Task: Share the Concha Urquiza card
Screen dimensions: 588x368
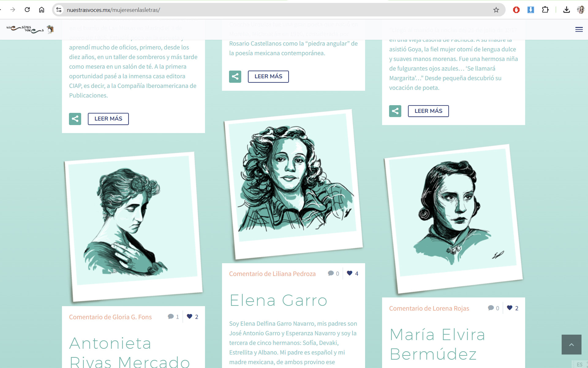Action: click(x=235, y=76)
